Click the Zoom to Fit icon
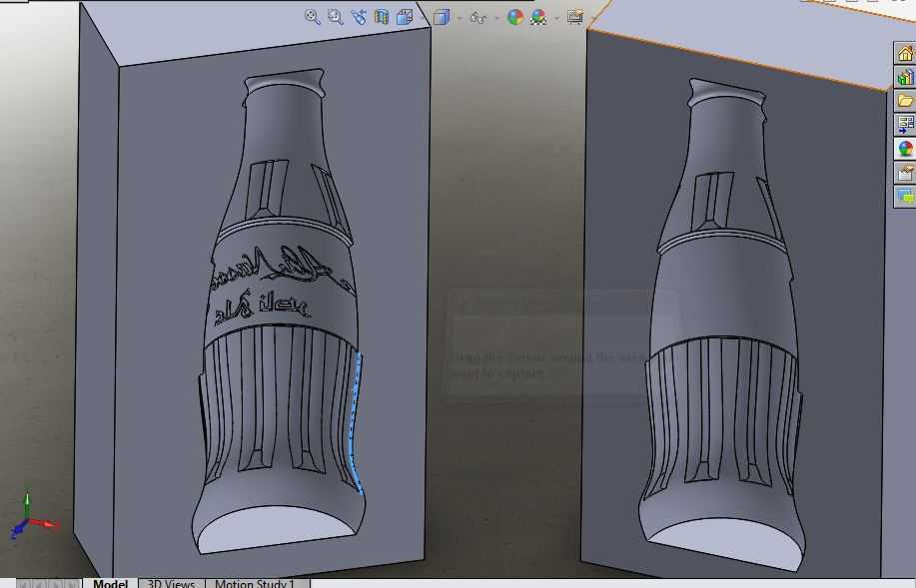The width and height of the screenshot is (916, 588). coord(313,17)
